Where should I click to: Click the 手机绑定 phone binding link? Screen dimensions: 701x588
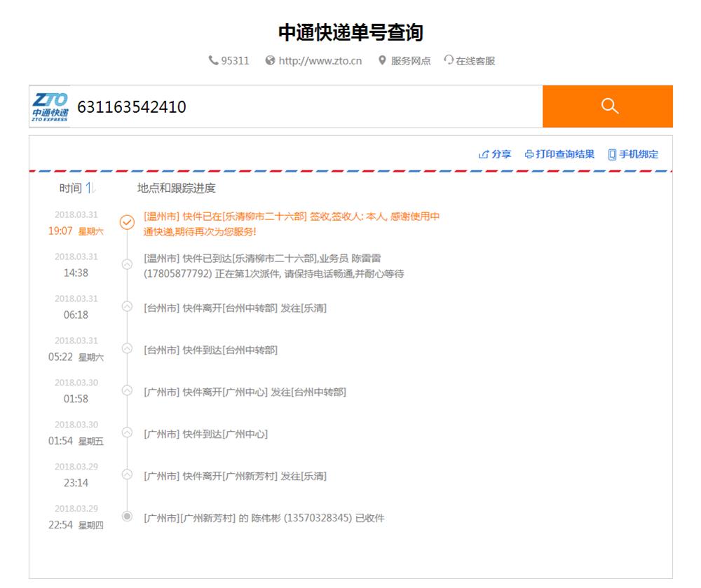tap(639, 154)
